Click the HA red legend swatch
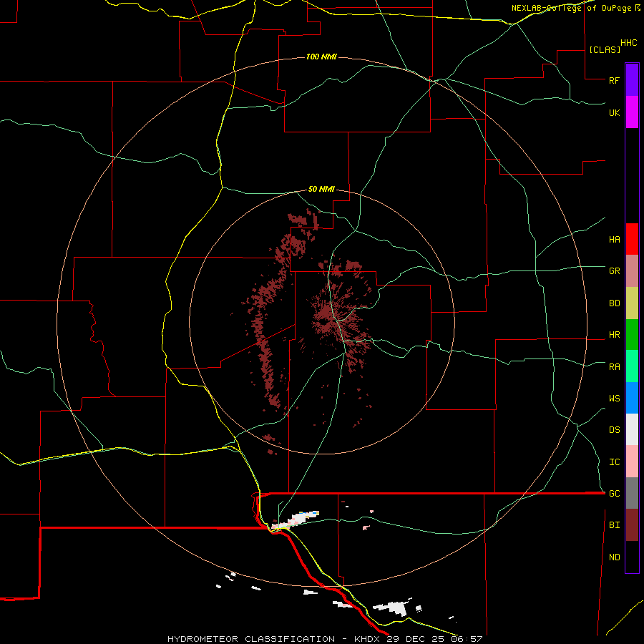This screenshot has height=644, width=644. coord(632,239)
